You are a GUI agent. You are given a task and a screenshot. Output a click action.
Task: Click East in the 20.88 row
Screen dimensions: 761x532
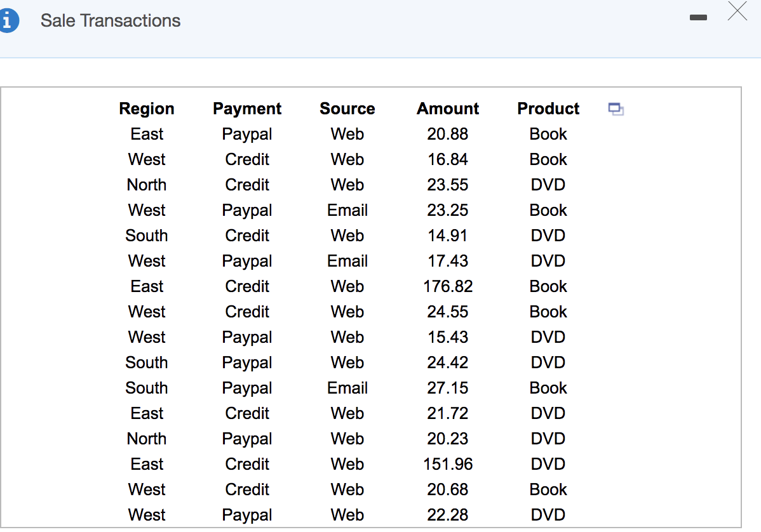(147, 134)
